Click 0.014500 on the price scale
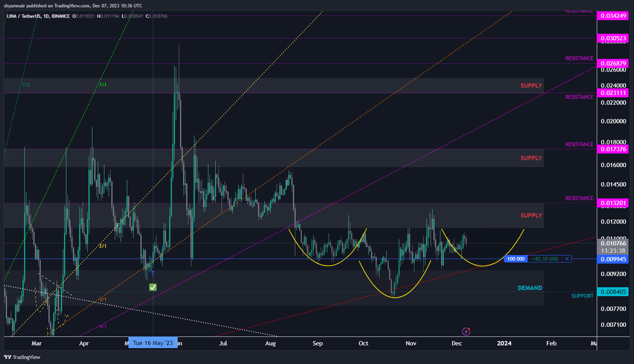The height and width of the screenshot is (364, 634). pos(613,185)
